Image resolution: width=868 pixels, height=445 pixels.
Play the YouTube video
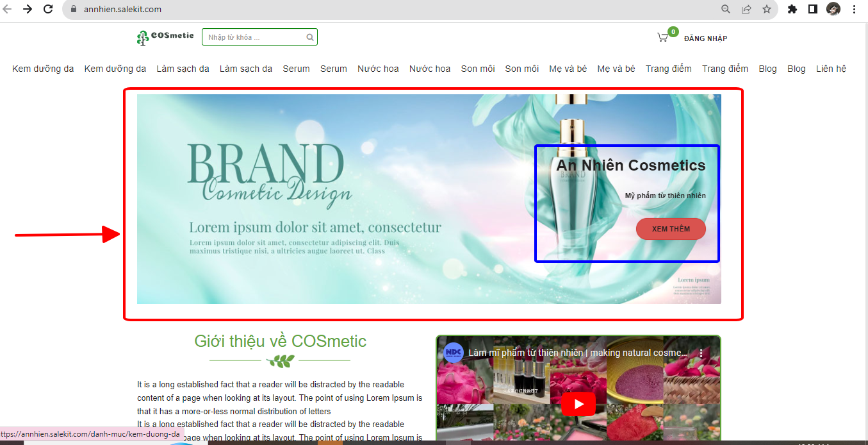pyautogui.click(x=579, y=404)
